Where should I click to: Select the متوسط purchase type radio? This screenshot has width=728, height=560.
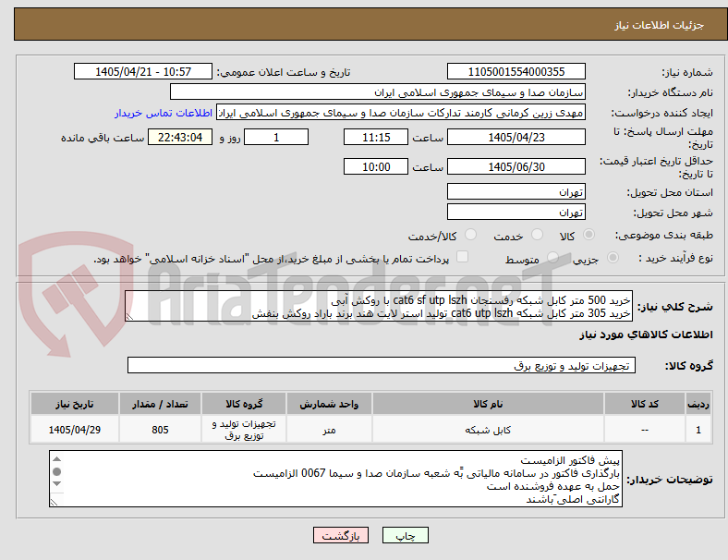coord(552,258)
